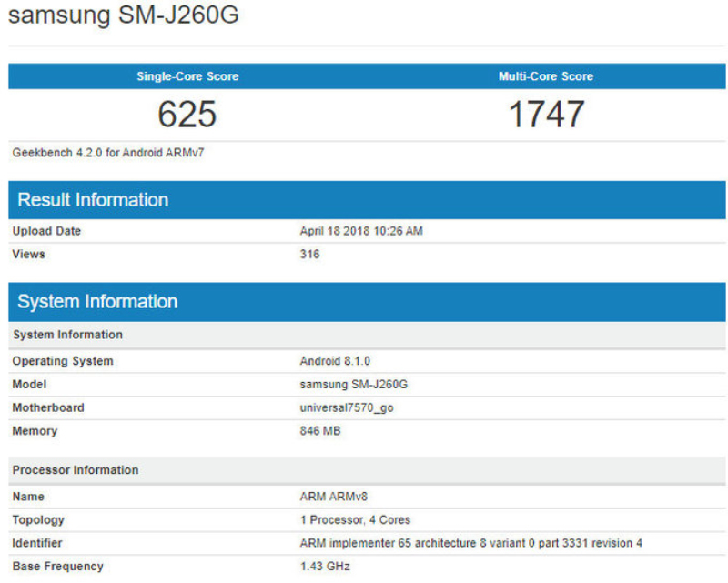Image resolution: width=728 pixels, height=583 pixels.
Task: Click the multi-core score value 1747
Action: (x=546, y=114)
